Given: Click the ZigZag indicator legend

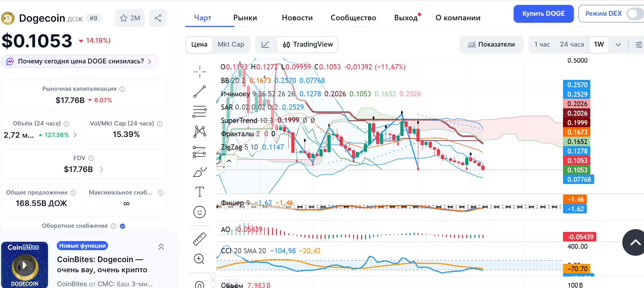Looking at the screenshot, I should (x=252, y=147).
